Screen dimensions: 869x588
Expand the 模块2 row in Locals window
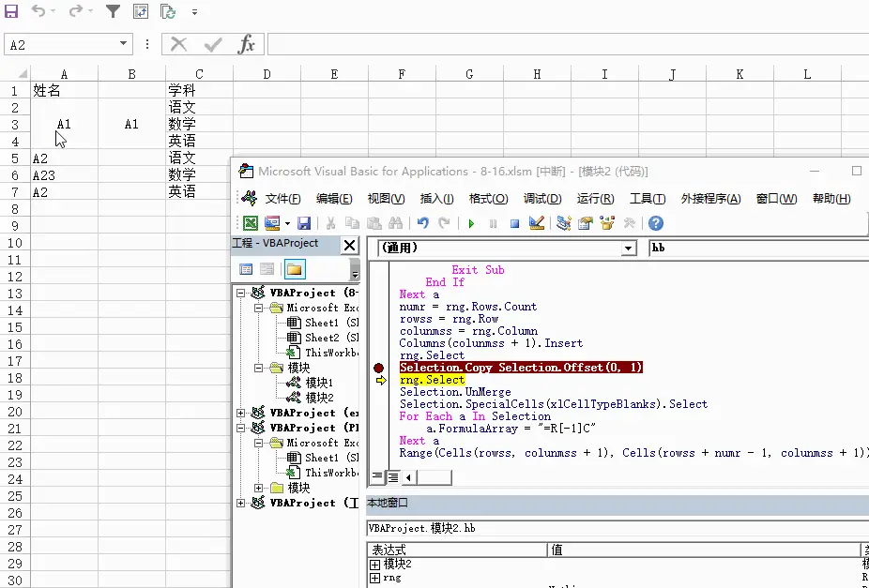point(374,565)
